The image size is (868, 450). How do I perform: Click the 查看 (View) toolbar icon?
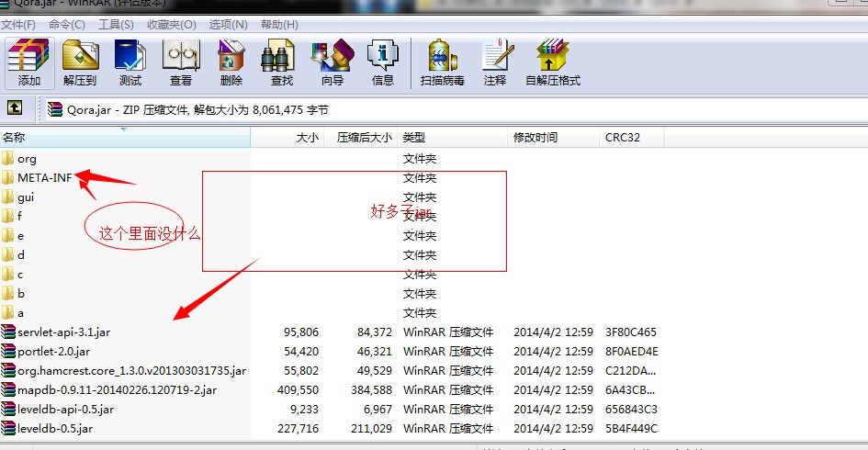point(180,63)
